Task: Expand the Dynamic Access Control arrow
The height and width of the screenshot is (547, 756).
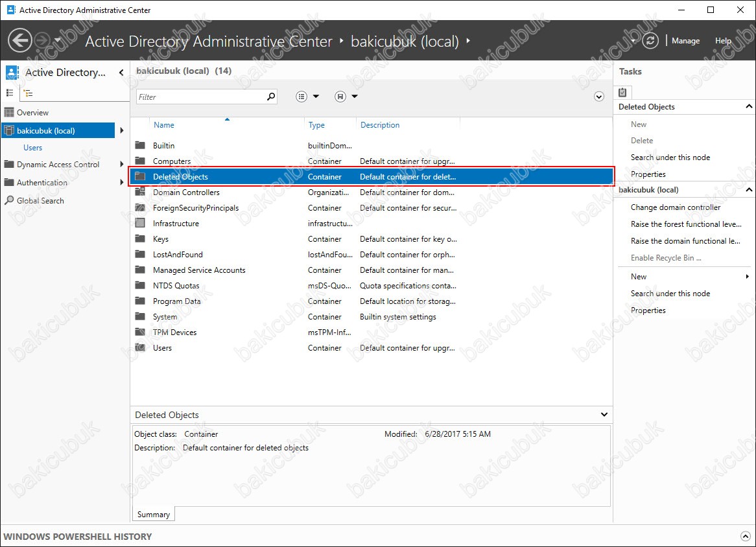Action: pyautogui.click(x=121, y=165)
